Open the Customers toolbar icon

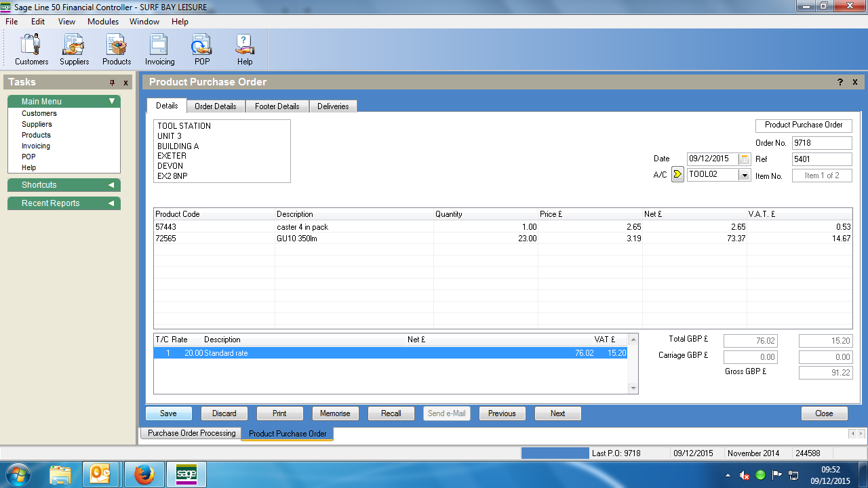31,49
